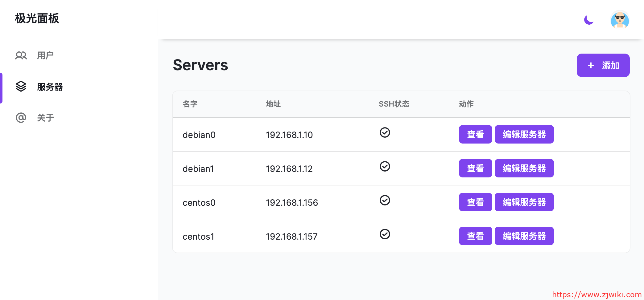Click the SSH status checkmark for debian1
Image resolution: width=644 pixels, height=300 pixels.
pos(385,166)
